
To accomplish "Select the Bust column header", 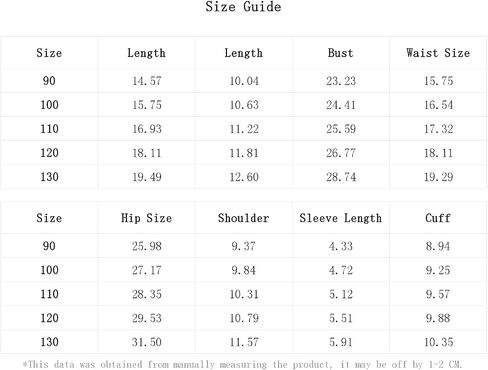I will 340,53.
